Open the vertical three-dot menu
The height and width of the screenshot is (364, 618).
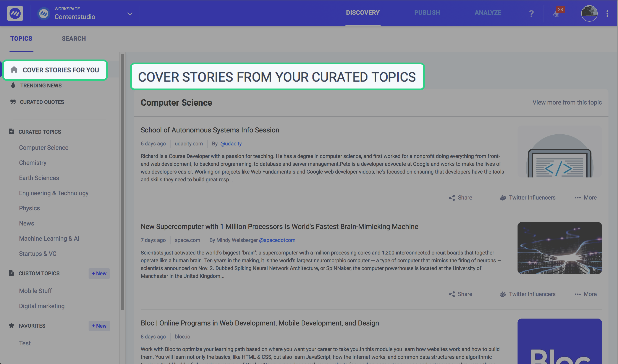coord(607,13)
